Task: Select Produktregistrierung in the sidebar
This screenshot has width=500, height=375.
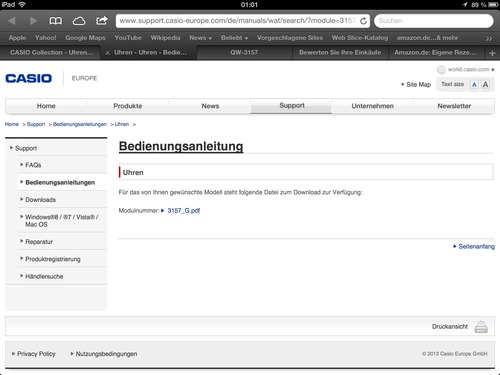Action: point(53,259)
